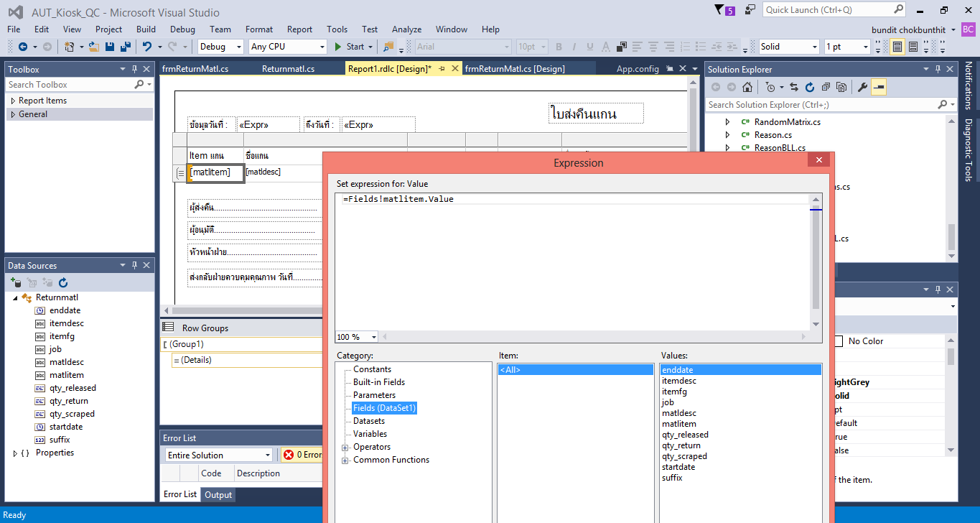Screen dimensions: 980x523
Task: Open the Analyze menu
Action: pos(406,29)
